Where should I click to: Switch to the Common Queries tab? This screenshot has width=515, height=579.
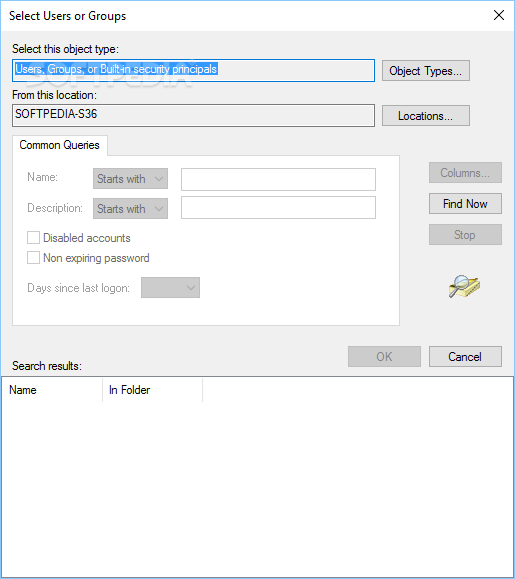[x=59, y=145]
